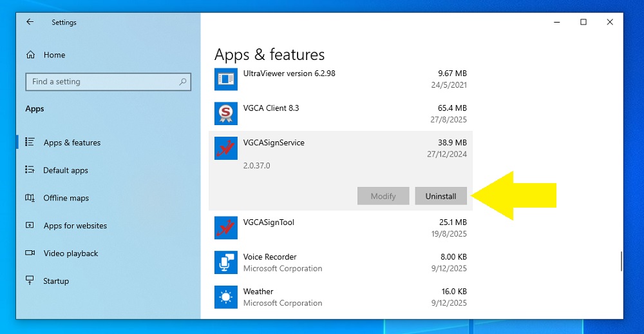
Task: Go back using the back arrow
Action: [30, 22]
